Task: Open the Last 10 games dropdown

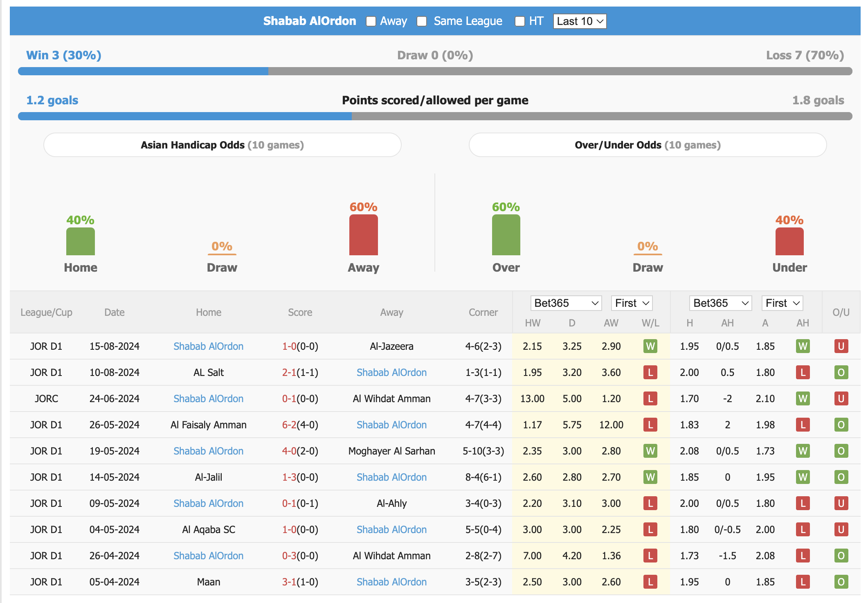Action: (x=580, y=21)
